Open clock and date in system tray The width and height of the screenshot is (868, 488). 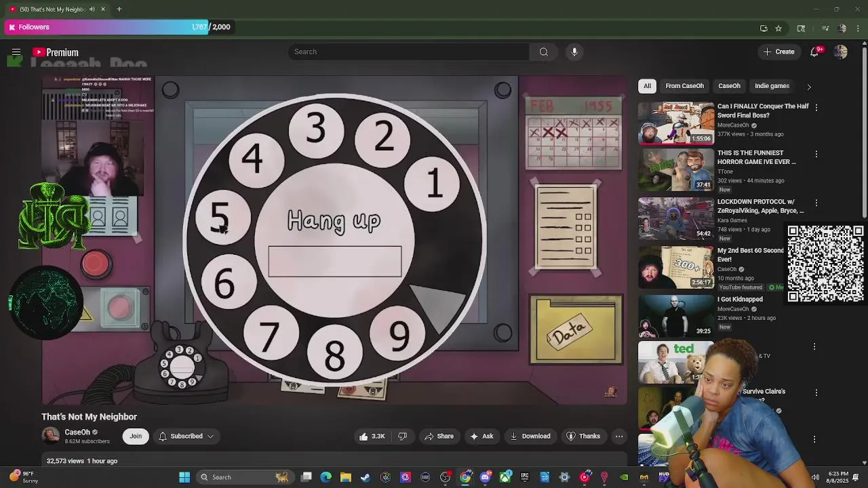coord(838,477)
